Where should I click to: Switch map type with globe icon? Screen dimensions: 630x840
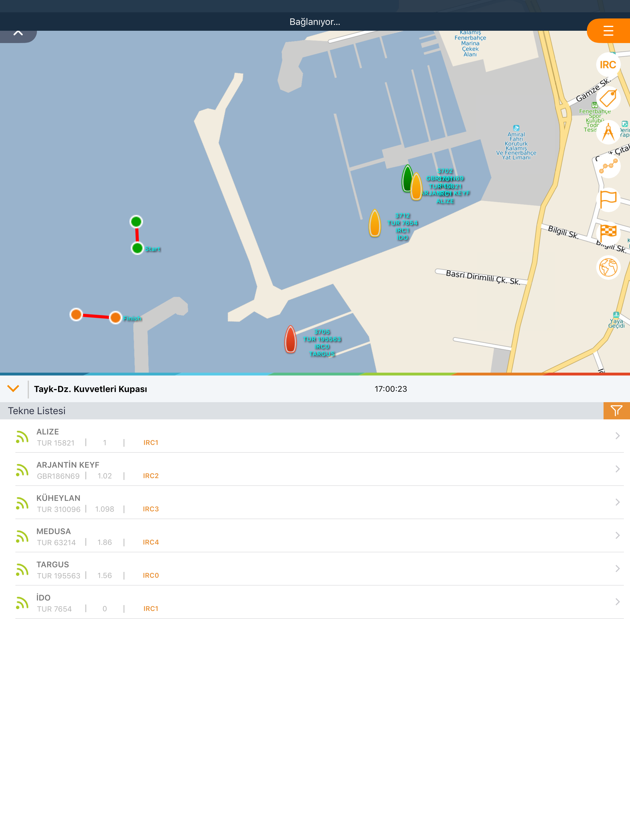click(x=608, y=267)
